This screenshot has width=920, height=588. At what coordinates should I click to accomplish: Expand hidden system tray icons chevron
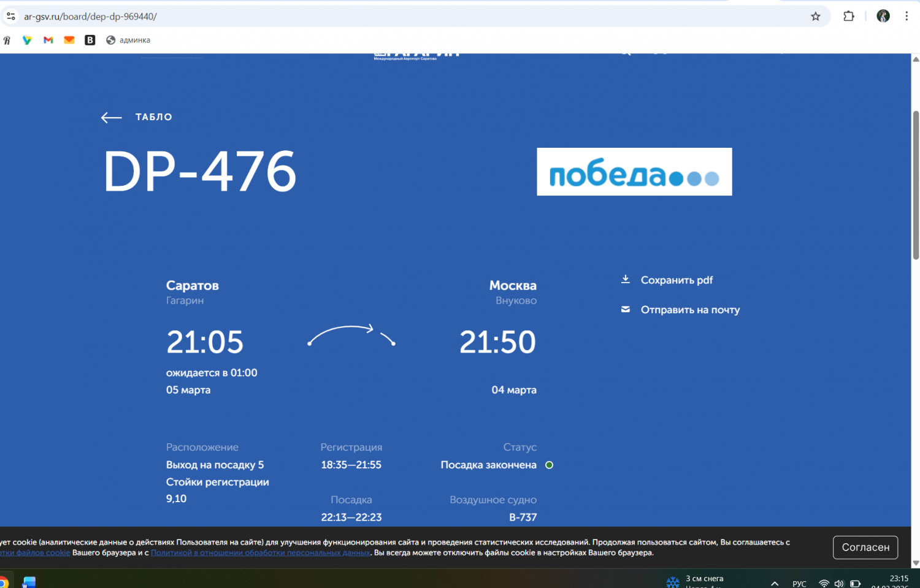point(775,583)
